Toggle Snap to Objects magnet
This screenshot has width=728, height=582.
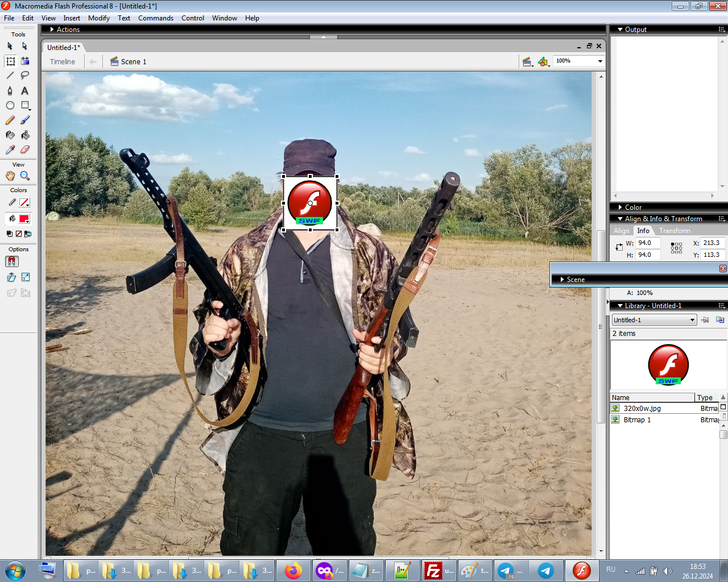[12, 261]
